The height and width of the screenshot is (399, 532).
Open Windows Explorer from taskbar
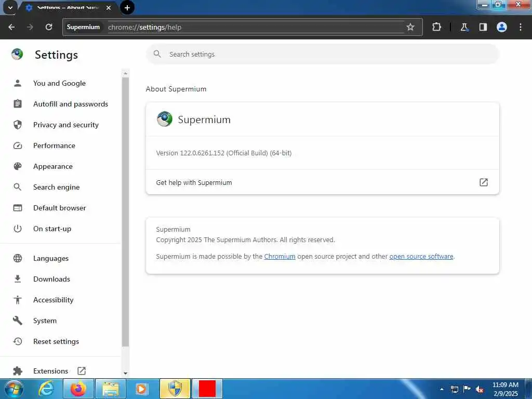coord(111,389)
